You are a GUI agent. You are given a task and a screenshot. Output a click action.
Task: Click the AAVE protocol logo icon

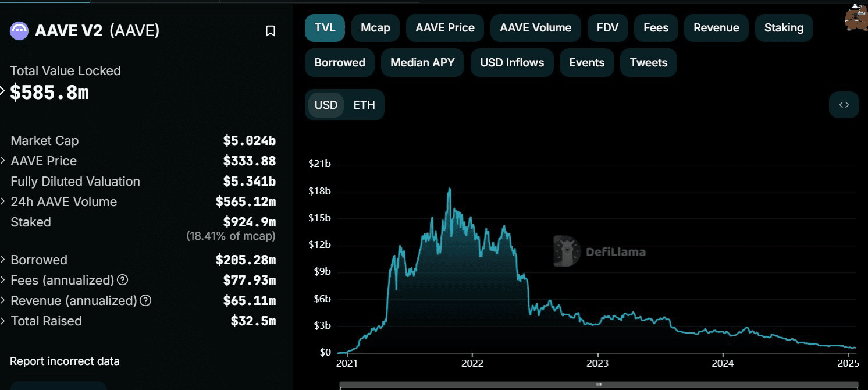(19, 30)
